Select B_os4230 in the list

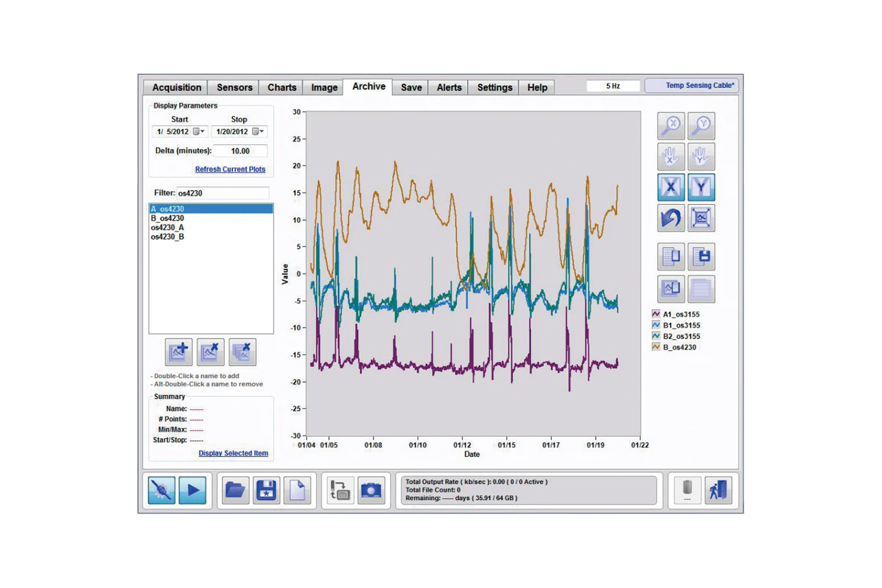pos(211,218)
